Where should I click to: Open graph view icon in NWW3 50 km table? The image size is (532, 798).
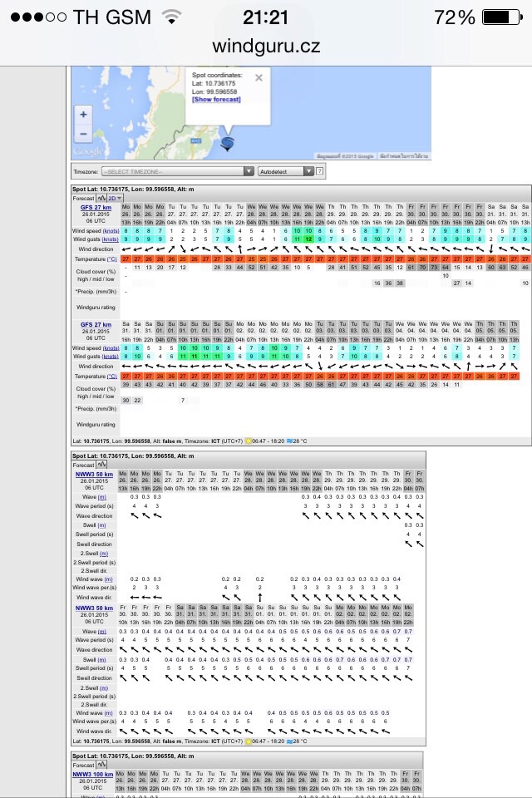coord(101,465)
